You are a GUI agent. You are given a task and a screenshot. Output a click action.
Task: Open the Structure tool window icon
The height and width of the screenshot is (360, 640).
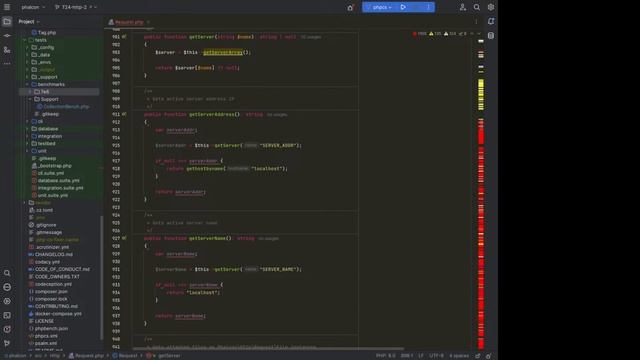point(7,50)
